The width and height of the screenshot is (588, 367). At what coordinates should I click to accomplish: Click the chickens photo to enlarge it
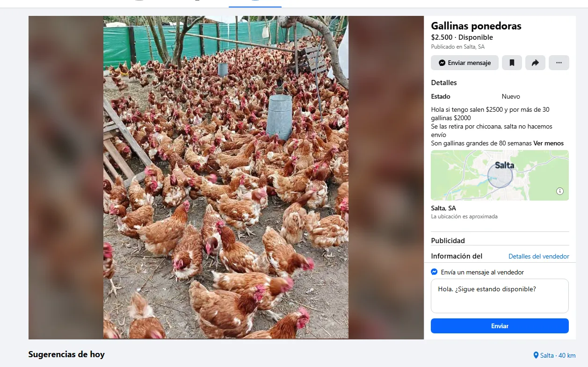click(226, 177)
